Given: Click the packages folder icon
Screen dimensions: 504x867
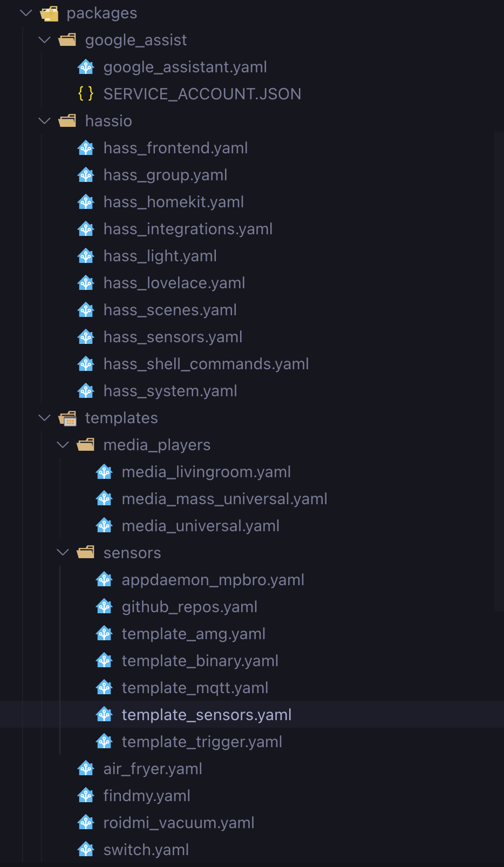Looking at the screenshot, I should 50,13.
